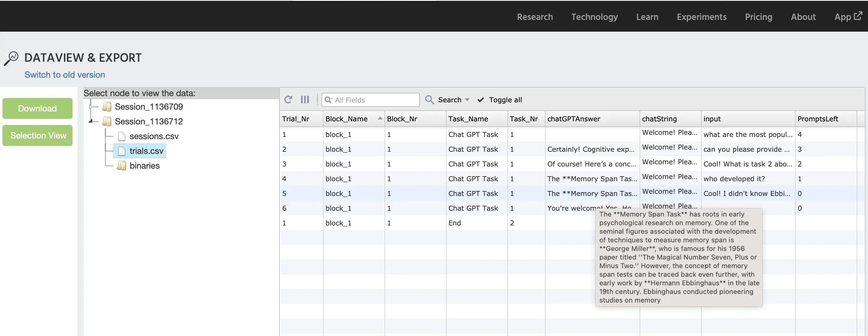This screenshot has width=868, height=336.
Task: Open the Technology menu
Action: tap(594, 17)
